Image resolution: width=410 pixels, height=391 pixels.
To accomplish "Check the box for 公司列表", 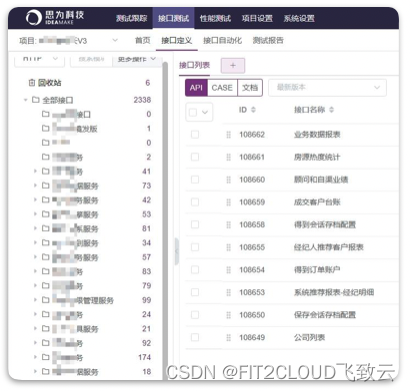I will (x=195, y=337).
